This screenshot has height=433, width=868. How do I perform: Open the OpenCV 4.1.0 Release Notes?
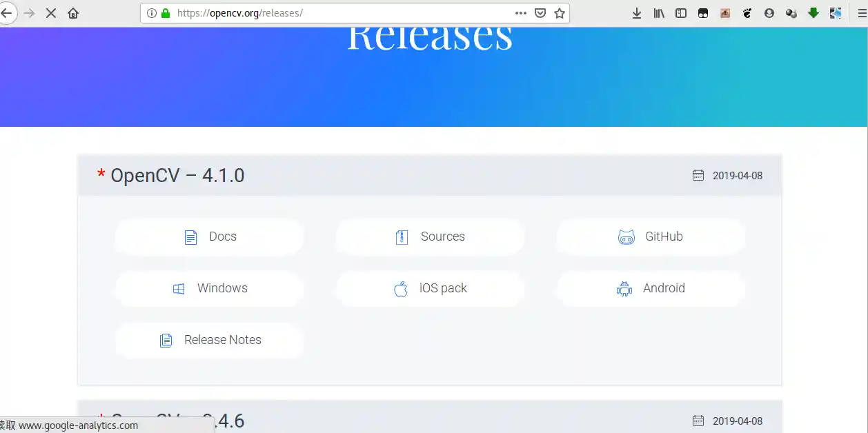pos(209,340)
